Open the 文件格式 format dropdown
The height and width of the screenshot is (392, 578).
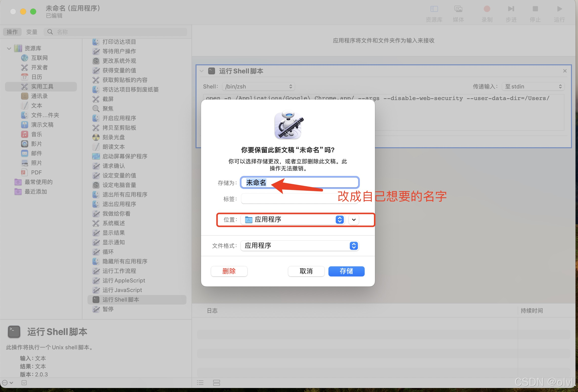click(x=300, y=246)
